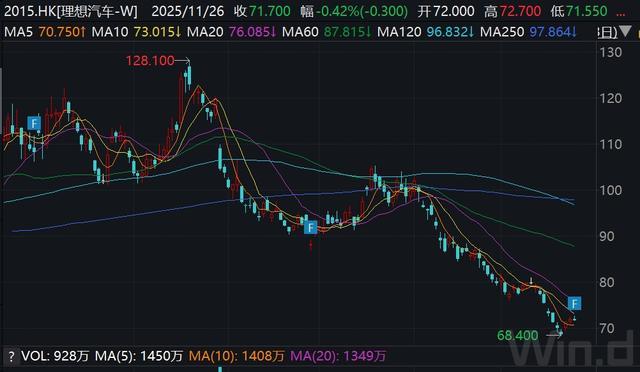Select the MA10 73.015 indicator label

(x=136, y=31)
